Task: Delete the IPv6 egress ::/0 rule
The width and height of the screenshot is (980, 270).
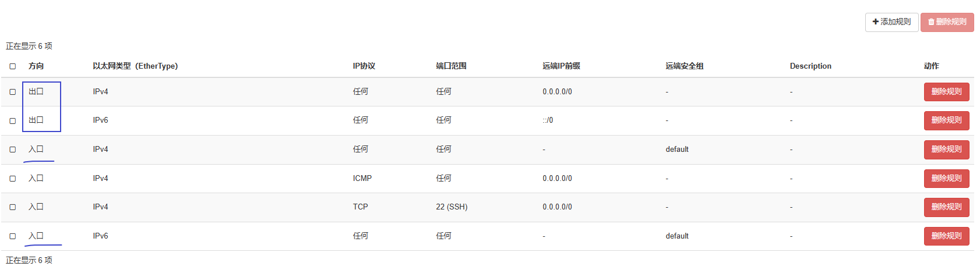Action: click(x=946, y=120)
